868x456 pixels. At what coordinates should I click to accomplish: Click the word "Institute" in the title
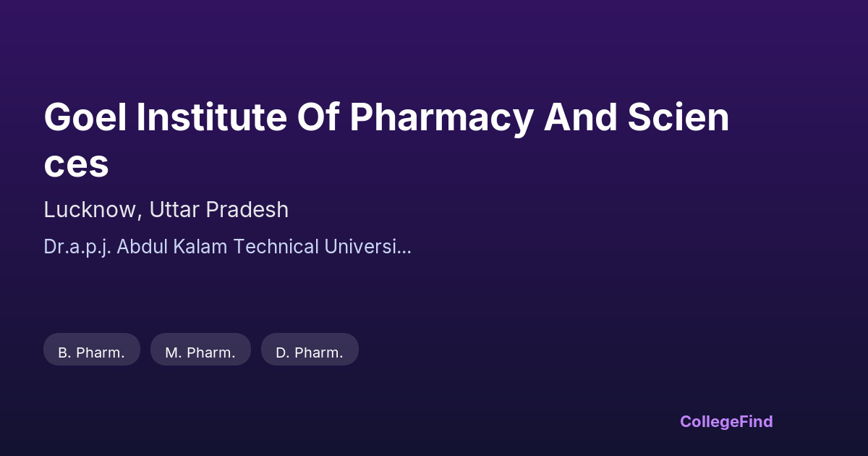(x=211, y=118)
